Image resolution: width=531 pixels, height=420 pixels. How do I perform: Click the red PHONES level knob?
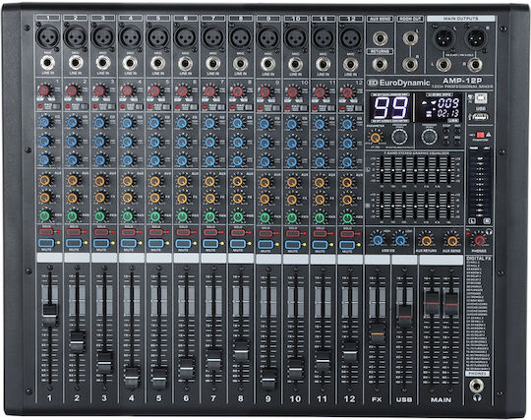point(480,240)
